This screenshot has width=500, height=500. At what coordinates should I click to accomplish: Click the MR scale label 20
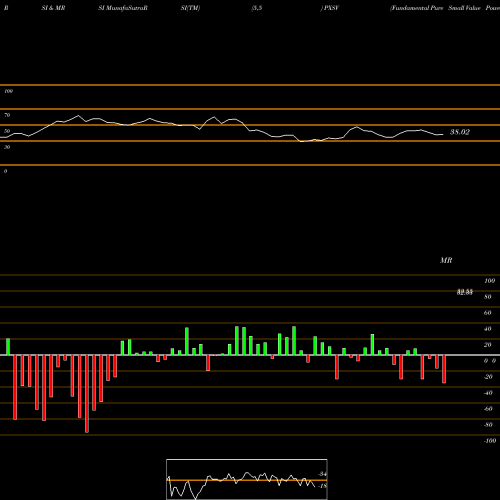pos(487,345)
